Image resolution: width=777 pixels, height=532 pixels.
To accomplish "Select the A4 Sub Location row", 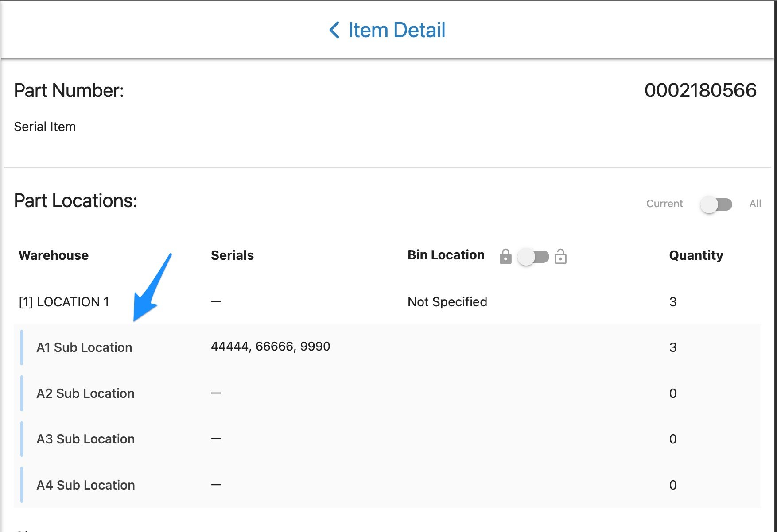I will tap(388, 485).
